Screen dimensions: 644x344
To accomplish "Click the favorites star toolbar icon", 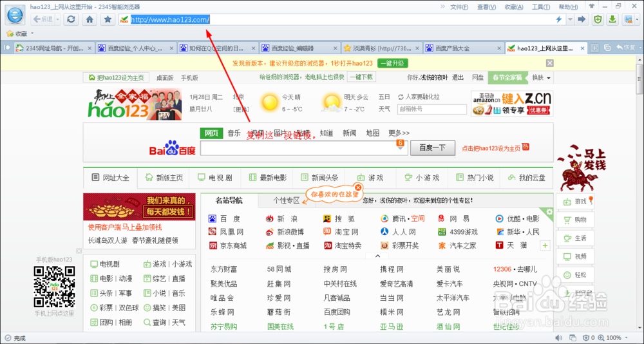I will [108, 19].
